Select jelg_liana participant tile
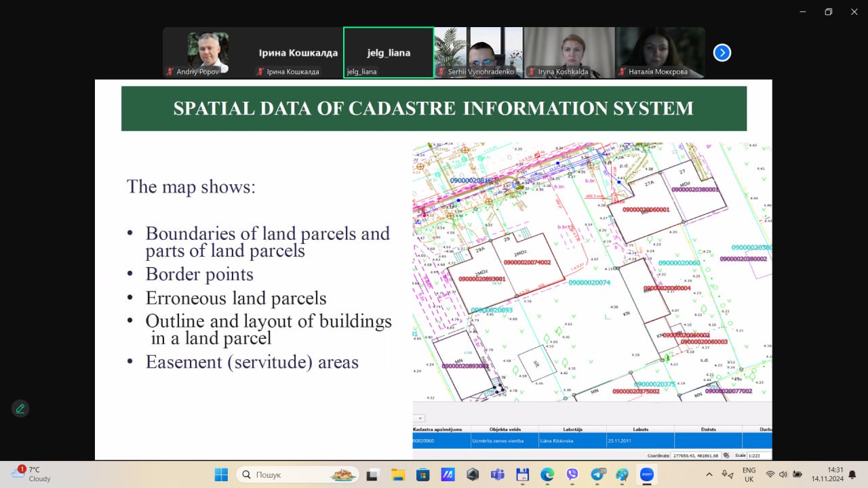 389,53
